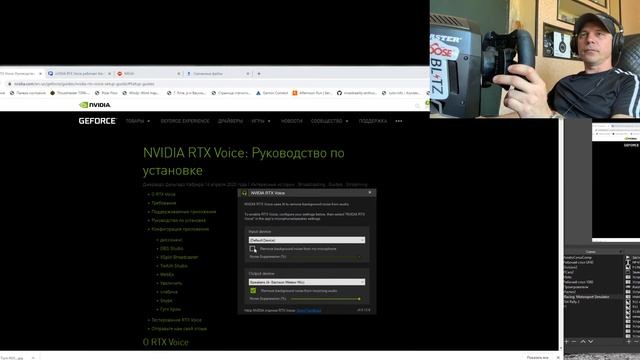The height and width of the screenshot is (360, 640).
Task: Click 'Показать все' in downloads bar
Action: tap(538, 357)
